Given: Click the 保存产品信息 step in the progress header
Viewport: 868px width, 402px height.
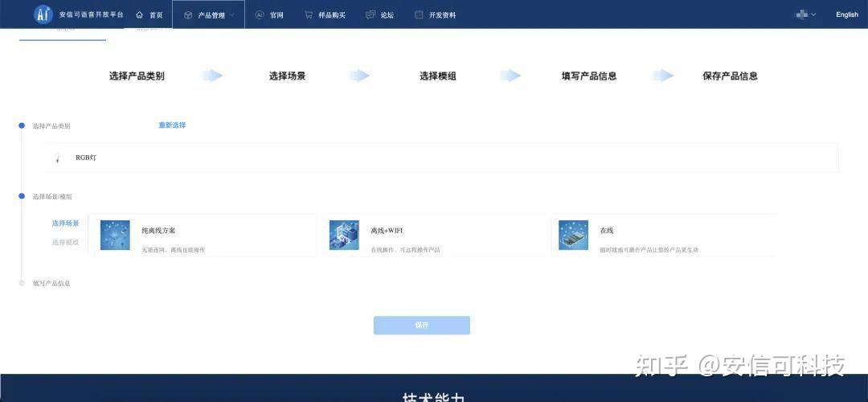Looking at the screenshot, I should click(x=730, y=76).
